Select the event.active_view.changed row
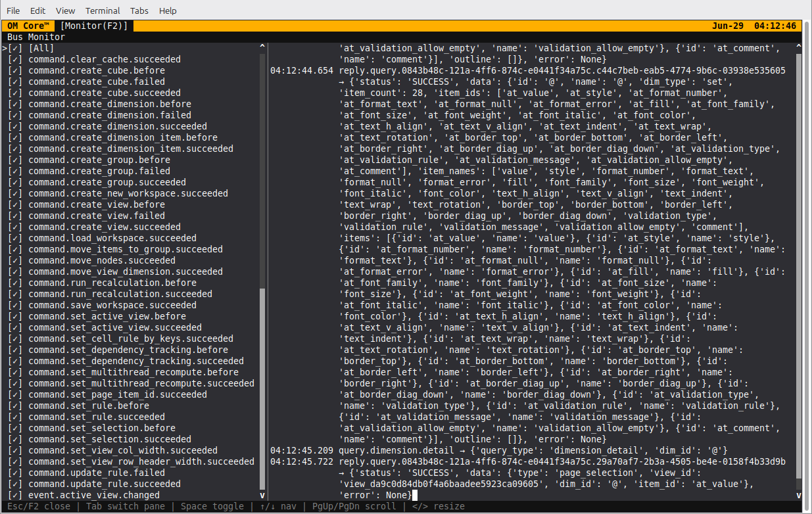 coord(131,495)
